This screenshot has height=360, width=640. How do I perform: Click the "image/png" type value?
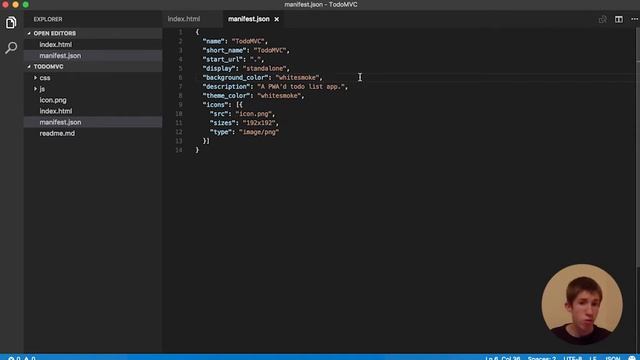pos(259,132)
